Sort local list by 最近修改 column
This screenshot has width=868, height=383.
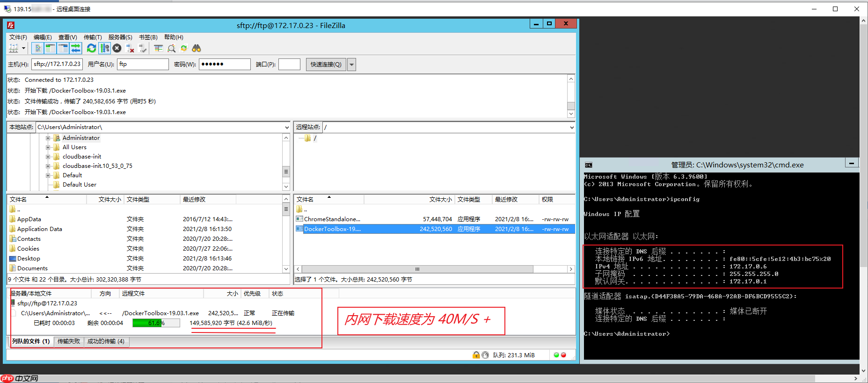pyautogui.click(x=208, y=200)
